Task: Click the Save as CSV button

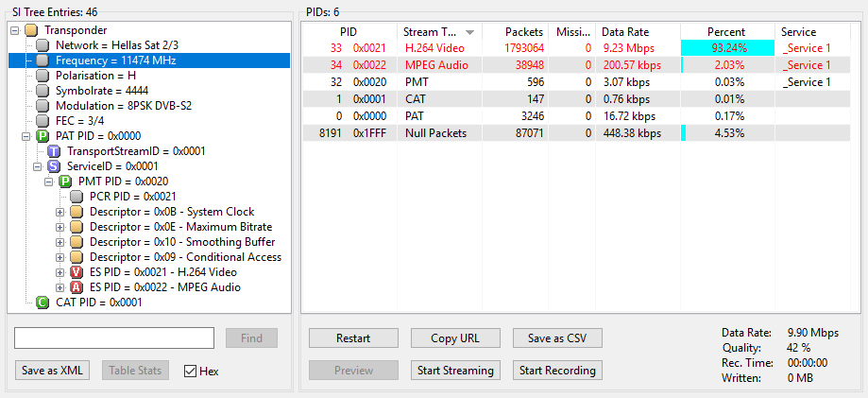Action: pyautogui.click(x=557, y=338)
